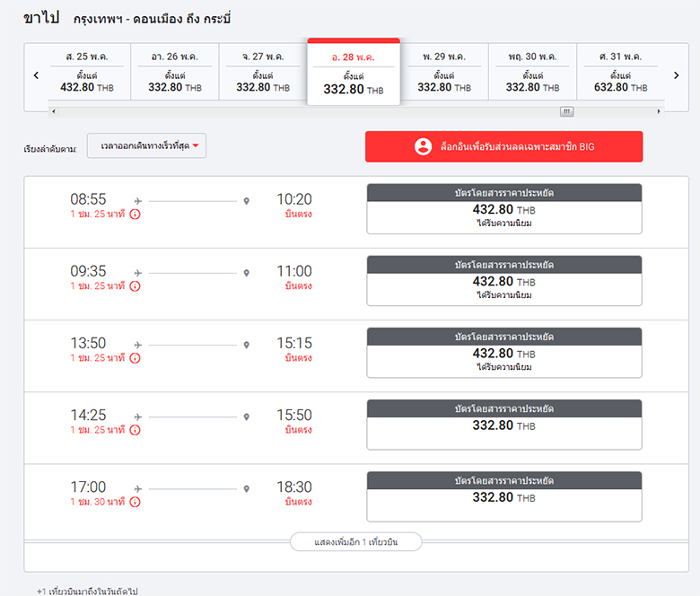Screen dimensions: 700x596
Task: Choose the Thursday 30 date tab
Action: point(532,72)
